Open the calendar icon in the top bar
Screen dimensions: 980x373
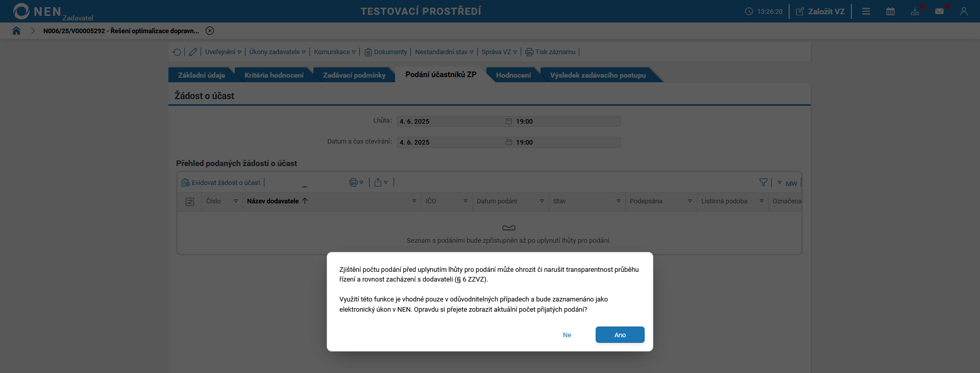point(891,11)
